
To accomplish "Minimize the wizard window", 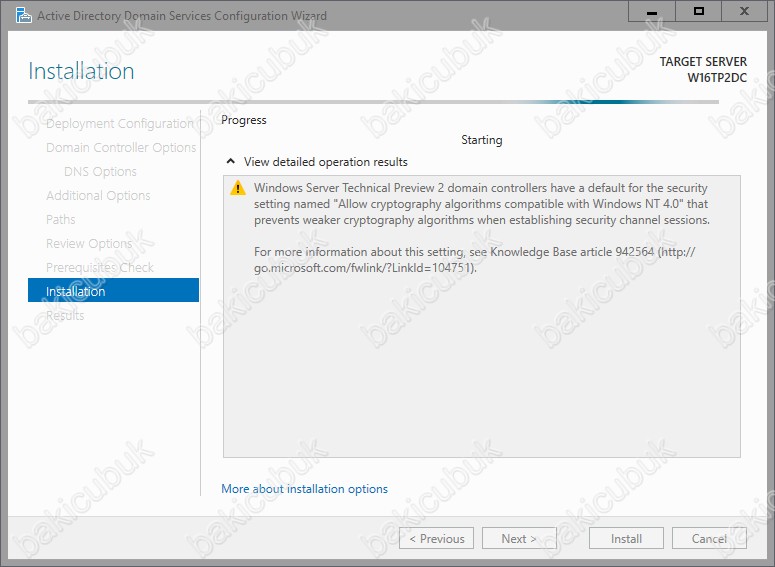I will coord(651,11).
